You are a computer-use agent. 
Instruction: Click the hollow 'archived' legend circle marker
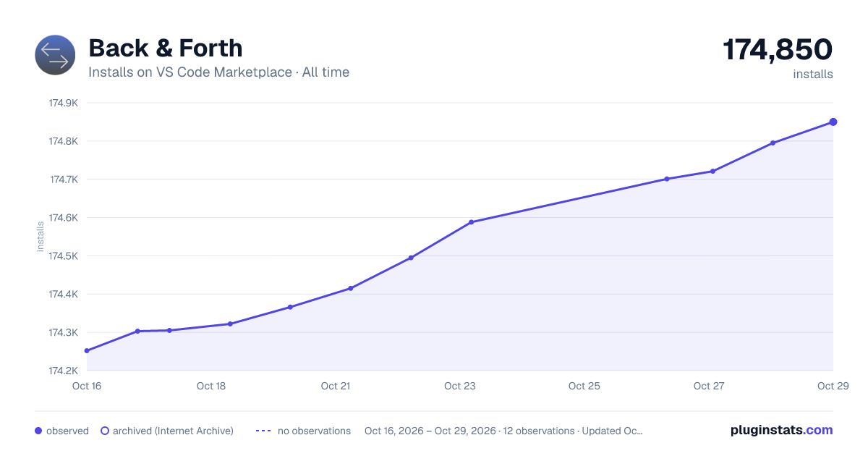click(x=104, y=431)
